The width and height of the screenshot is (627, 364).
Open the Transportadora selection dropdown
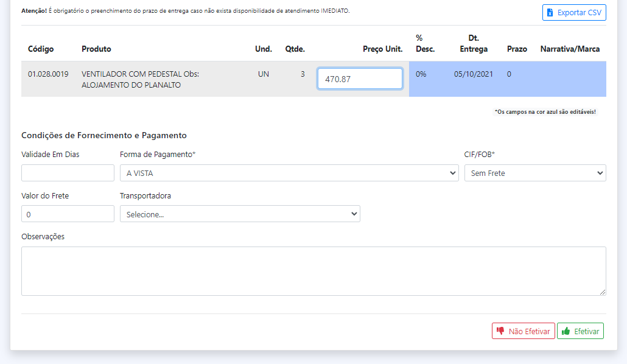click(x=239, y=214)
